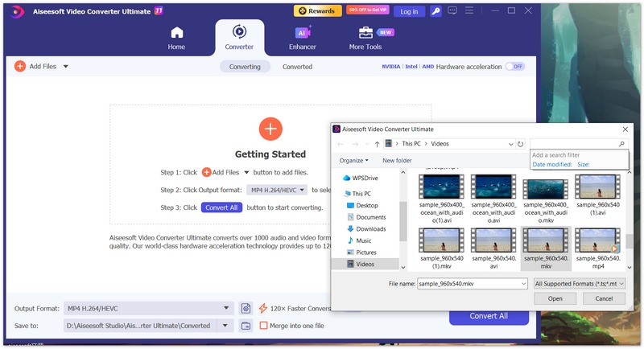The width and height of the screenshot is (644, 349).
Task: Click the 50% OFF VIP banner
Action: pyautogui.click(x=368, y=10)
